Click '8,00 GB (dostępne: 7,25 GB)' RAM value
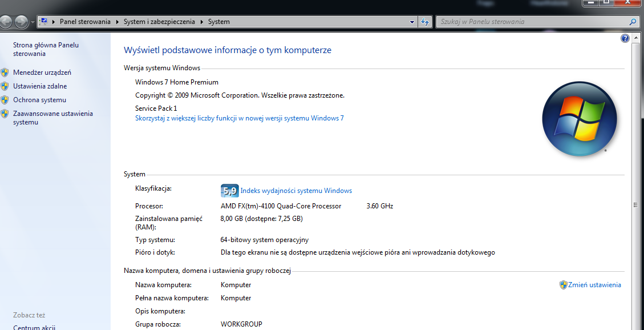 [262, 219]
